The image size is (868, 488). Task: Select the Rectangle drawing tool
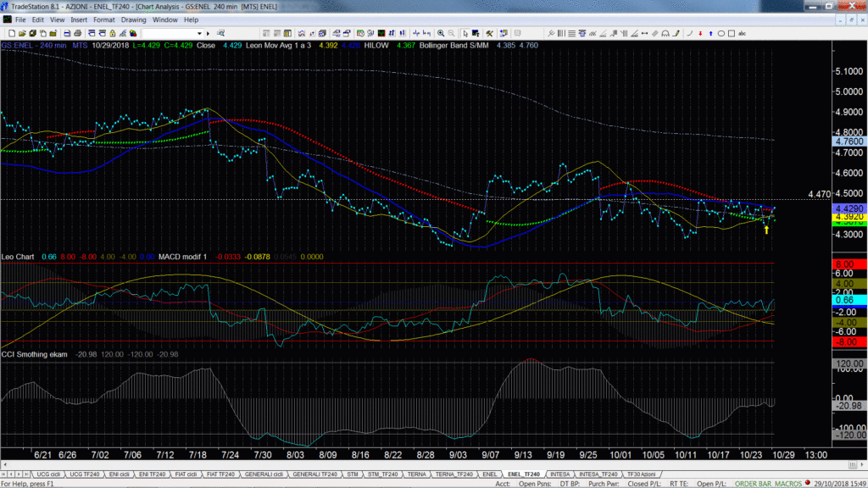[x=732, y=34]
